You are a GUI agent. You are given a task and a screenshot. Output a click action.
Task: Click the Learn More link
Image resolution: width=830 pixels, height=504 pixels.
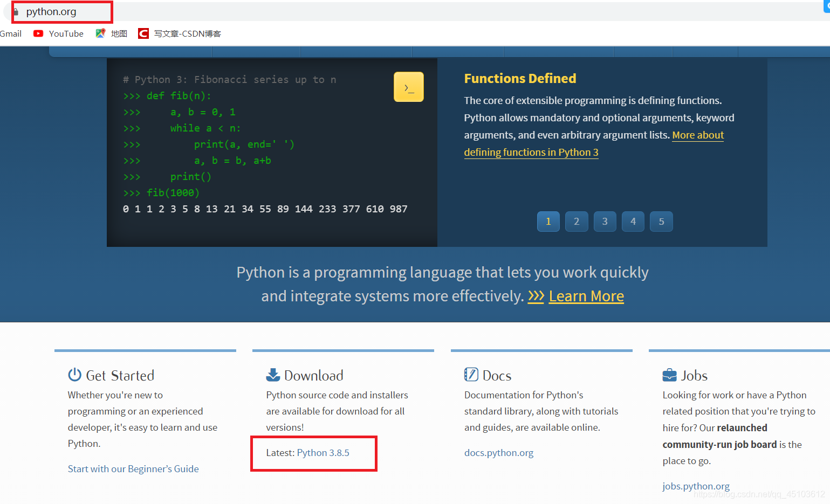tap(586, 296)
